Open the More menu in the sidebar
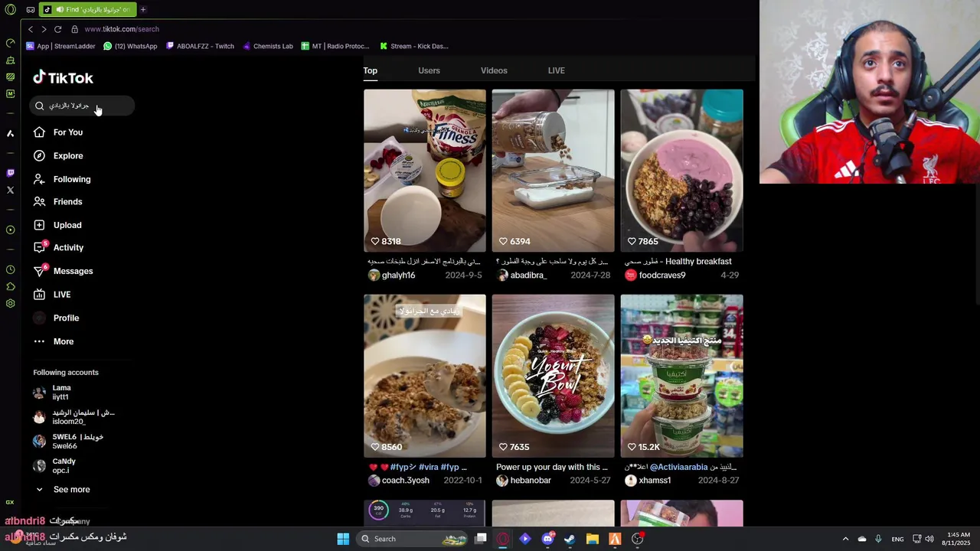This screenshot has height=551, width=980. pos(54,341)
